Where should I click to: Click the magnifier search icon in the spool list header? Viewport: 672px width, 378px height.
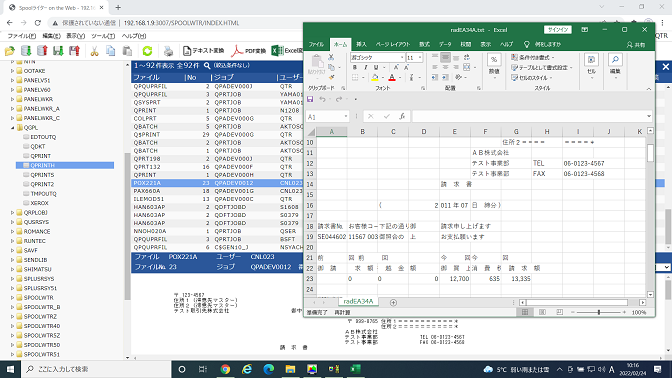tap(207, 66)
